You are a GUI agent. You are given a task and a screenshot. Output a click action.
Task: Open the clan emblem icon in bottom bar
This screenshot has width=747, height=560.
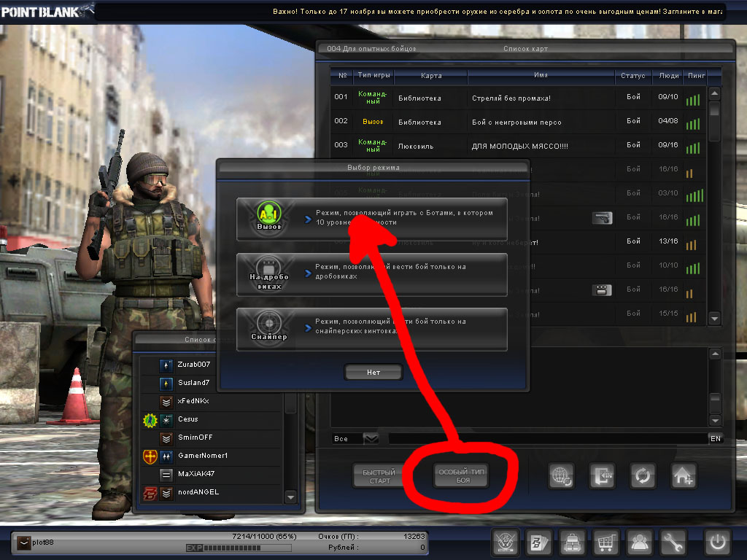[x=506, y=542]
